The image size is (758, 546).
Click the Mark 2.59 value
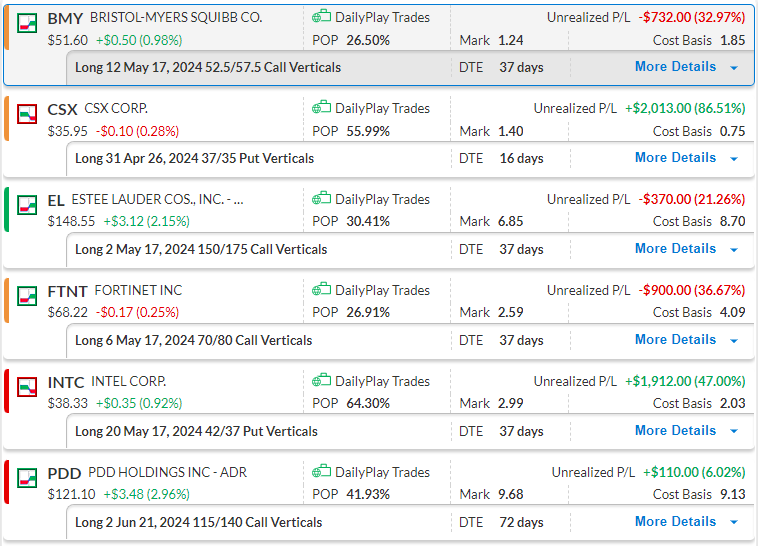[510, 312]
